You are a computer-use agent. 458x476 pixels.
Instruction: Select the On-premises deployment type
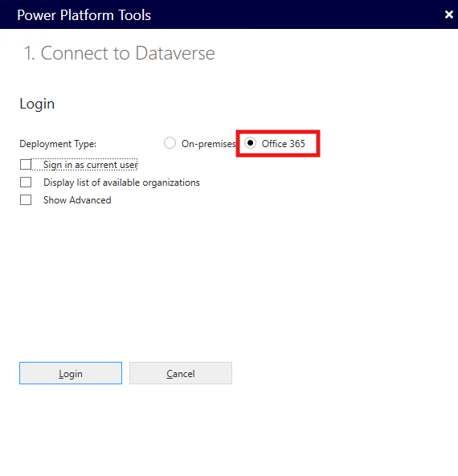170,143
